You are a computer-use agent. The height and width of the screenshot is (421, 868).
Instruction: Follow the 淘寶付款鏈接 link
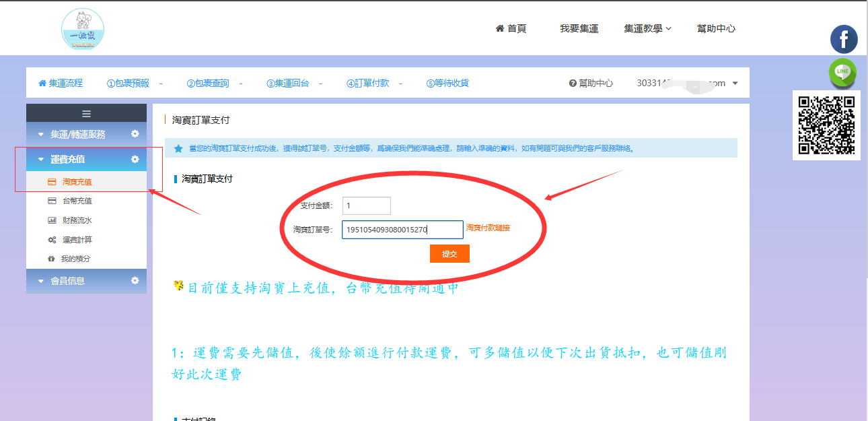[x=488, y=228]
